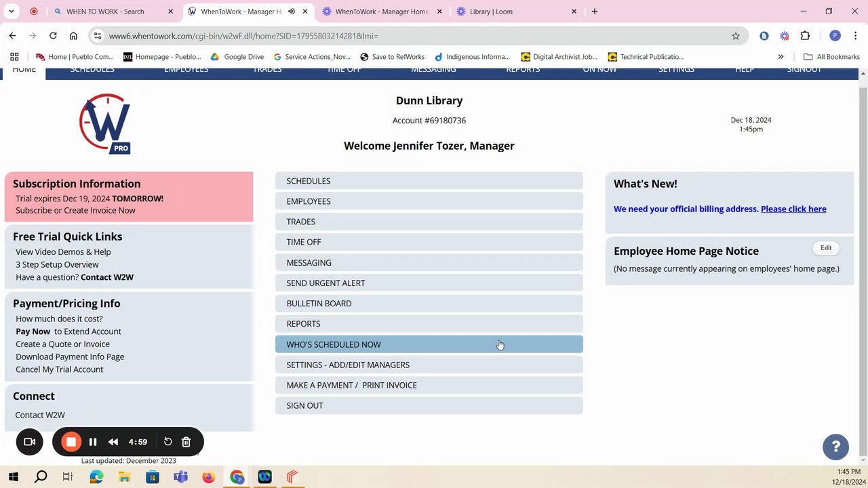
Task: Open the Chrome profile avatar
Action: [835, 36]
